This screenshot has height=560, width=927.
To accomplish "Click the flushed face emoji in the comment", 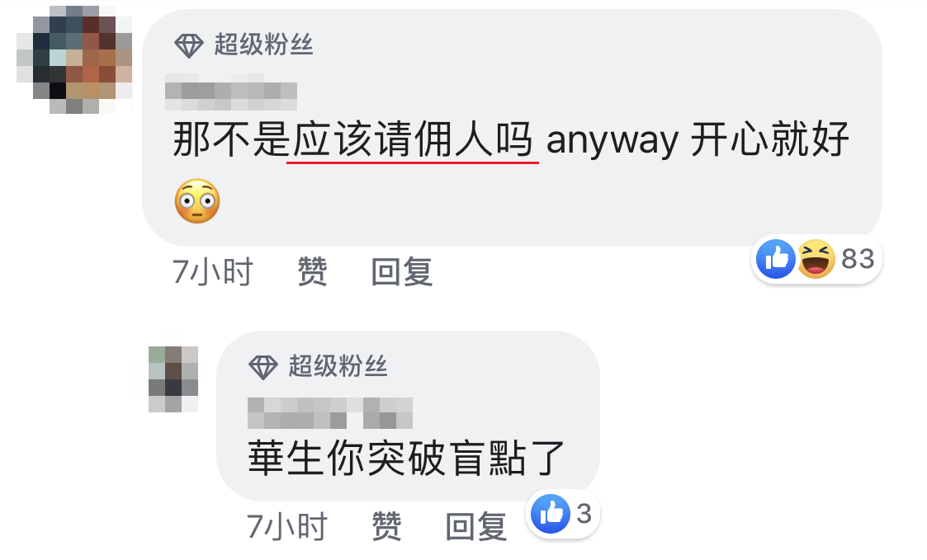I will pos(197,201).
